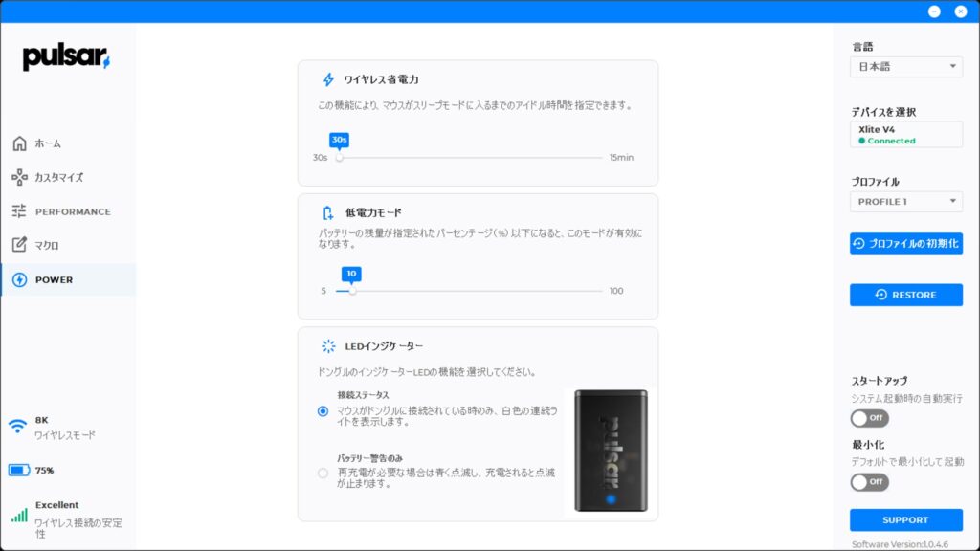980x551 pixels.
Task: Click the wireless sleep time slider handle
Action: 340,158
